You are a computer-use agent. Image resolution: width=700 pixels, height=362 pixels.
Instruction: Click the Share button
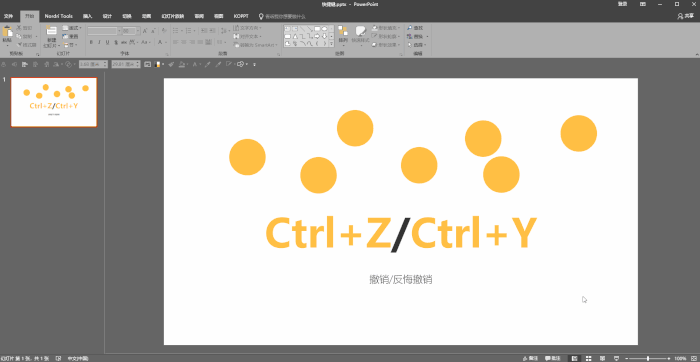click(686, 16)
